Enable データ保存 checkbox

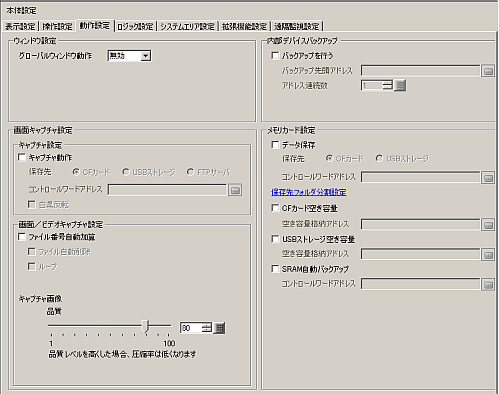pos(275,145)
